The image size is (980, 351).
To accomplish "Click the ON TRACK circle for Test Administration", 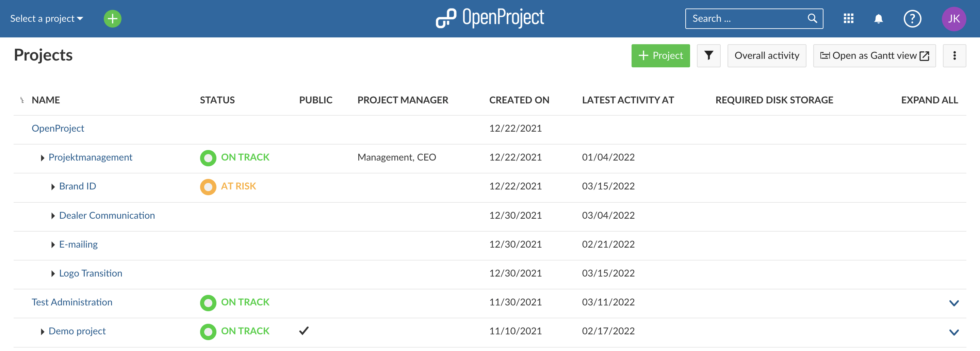I will 208,303.
